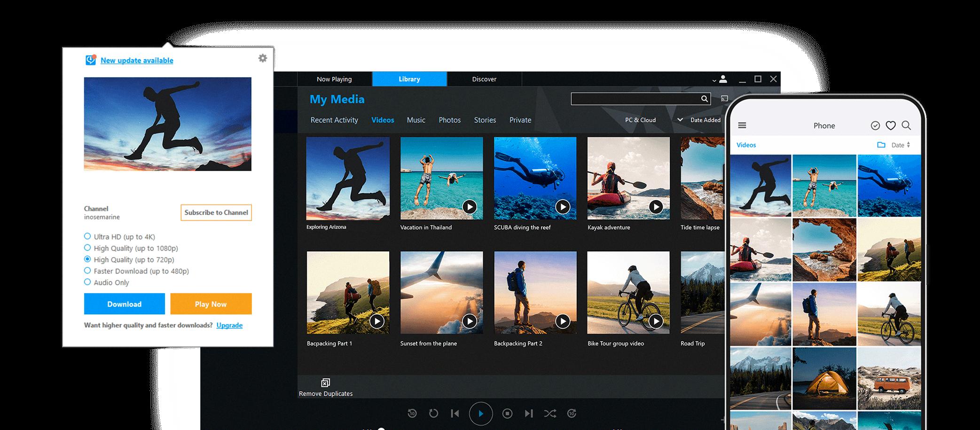Image resolution: width=980 pixels, height=430 pixels.
Task: Click the RealPlayer logo icon beside update notice
Action: click(x=91, y=60)
